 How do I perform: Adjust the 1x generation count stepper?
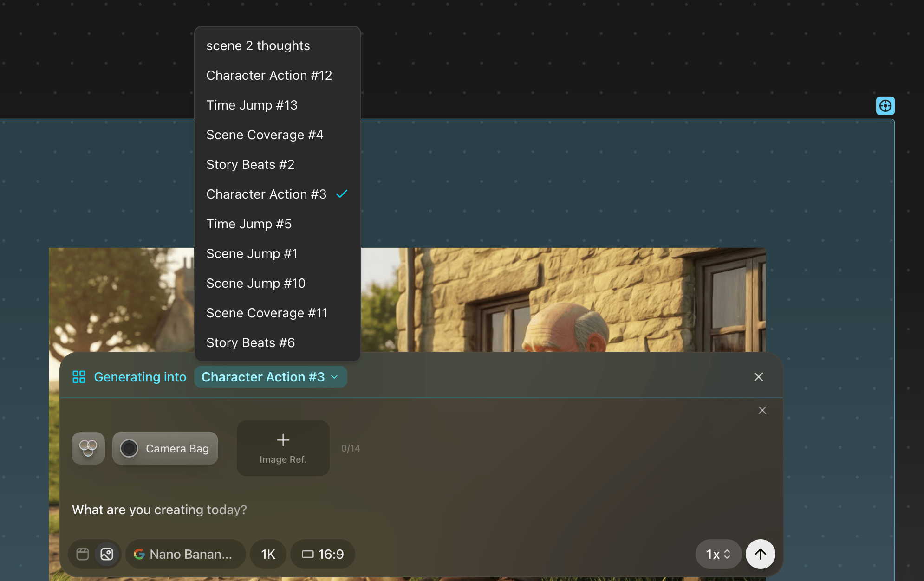[x=718, y=554]
